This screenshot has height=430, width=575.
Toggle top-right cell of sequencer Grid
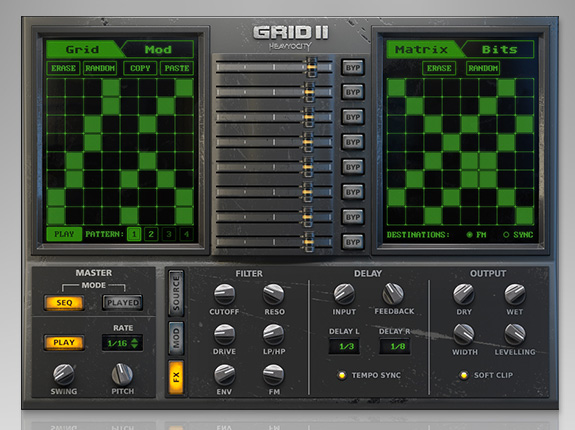click(184, 88)
